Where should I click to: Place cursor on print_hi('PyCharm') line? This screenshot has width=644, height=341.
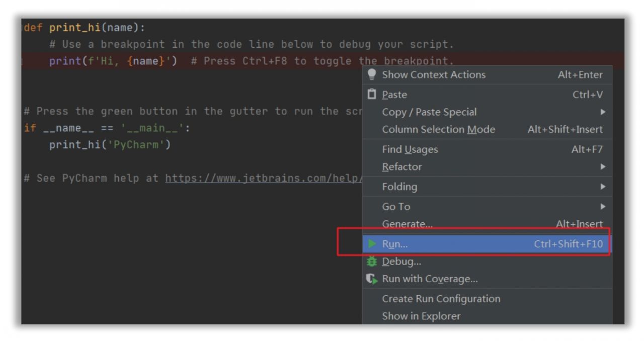click(x=110, y=145)
